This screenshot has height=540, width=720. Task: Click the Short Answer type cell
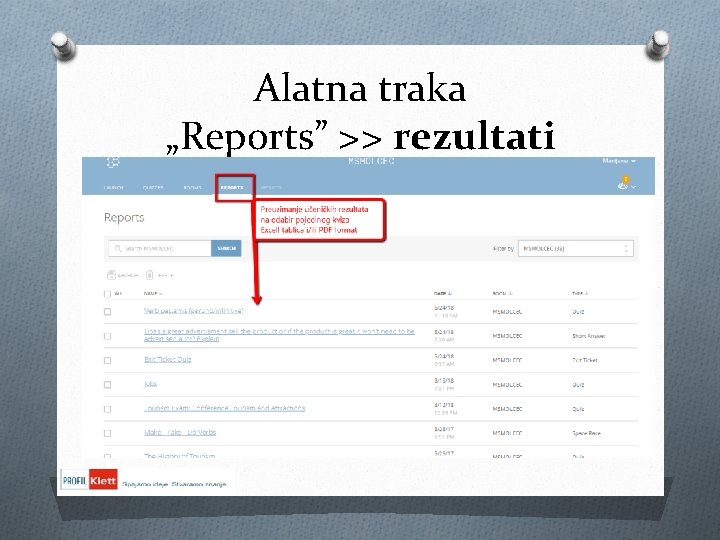pos(589,336)
